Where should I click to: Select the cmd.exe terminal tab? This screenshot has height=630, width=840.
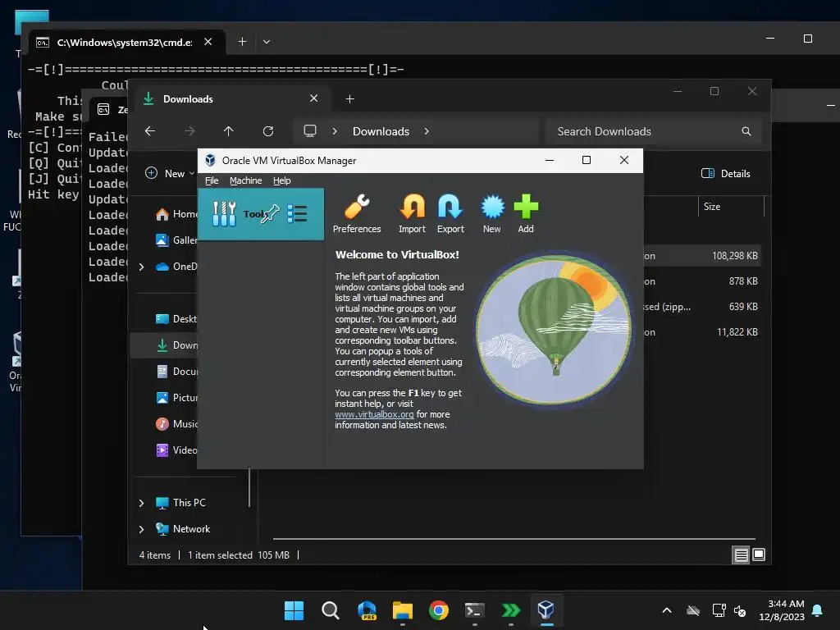pos(126,42)
